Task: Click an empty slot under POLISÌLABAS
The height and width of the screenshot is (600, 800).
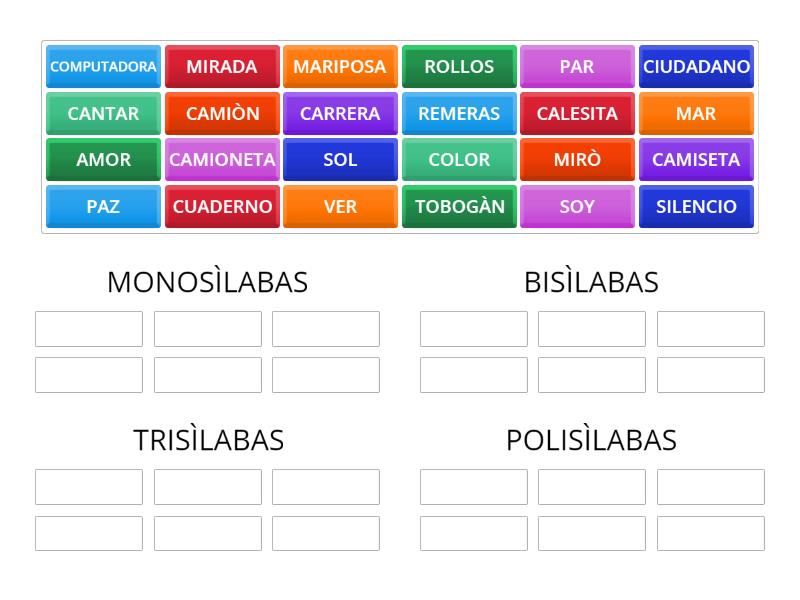Action: coord(475,486)
